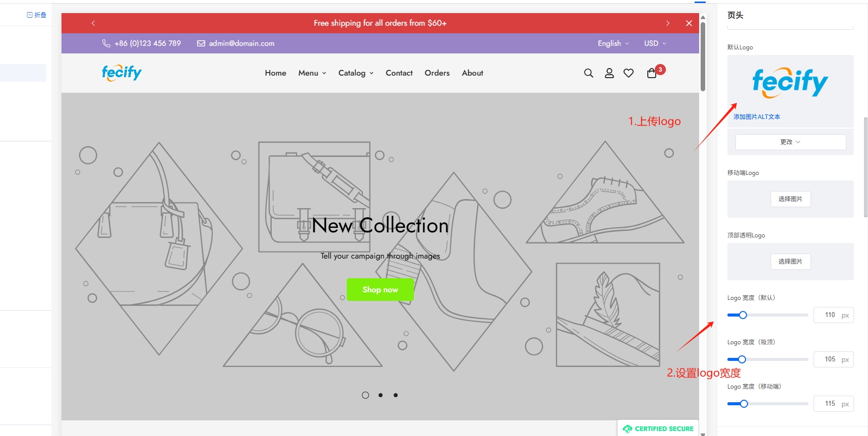Screen dimensions: 868x436
Task: Select the third carousel slide dot
Action: click(396, 395)
